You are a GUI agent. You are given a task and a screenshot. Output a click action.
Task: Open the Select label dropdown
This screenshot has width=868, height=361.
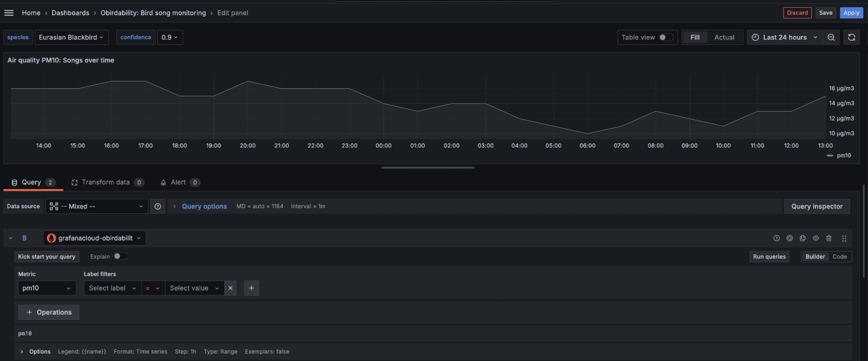[x=112, y=288]
